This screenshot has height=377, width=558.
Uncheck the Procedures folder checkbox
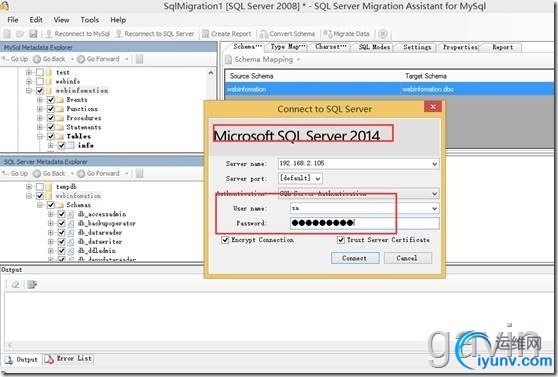51,118
